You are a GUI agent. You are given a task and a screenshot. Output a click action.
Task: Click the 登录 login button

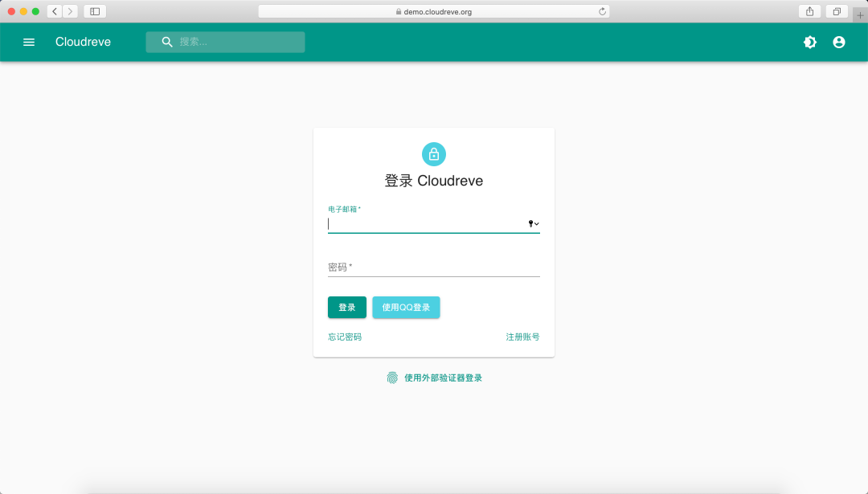coord(347,307)
